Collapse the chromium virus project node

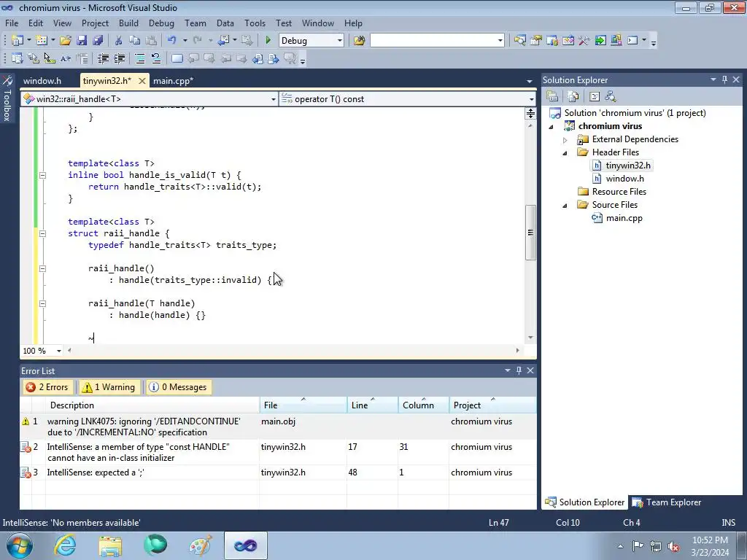pyautogui.click(x=551, y=127)
